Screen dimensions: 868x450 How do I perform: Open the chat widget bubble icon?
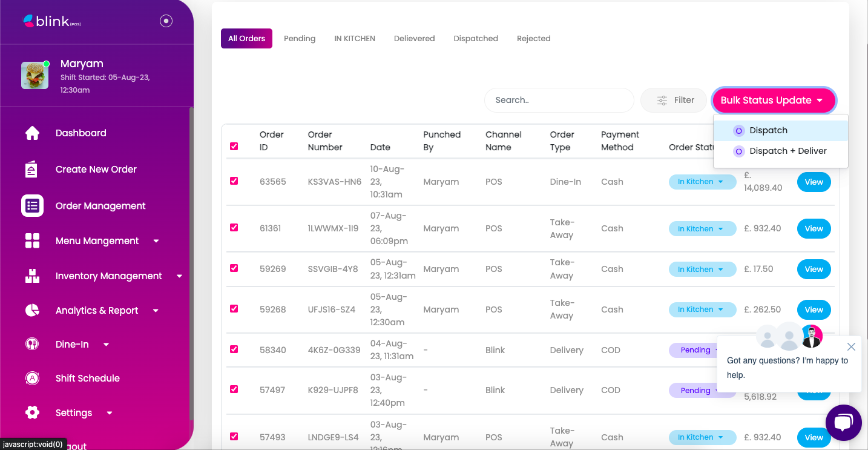click(843, 423)
